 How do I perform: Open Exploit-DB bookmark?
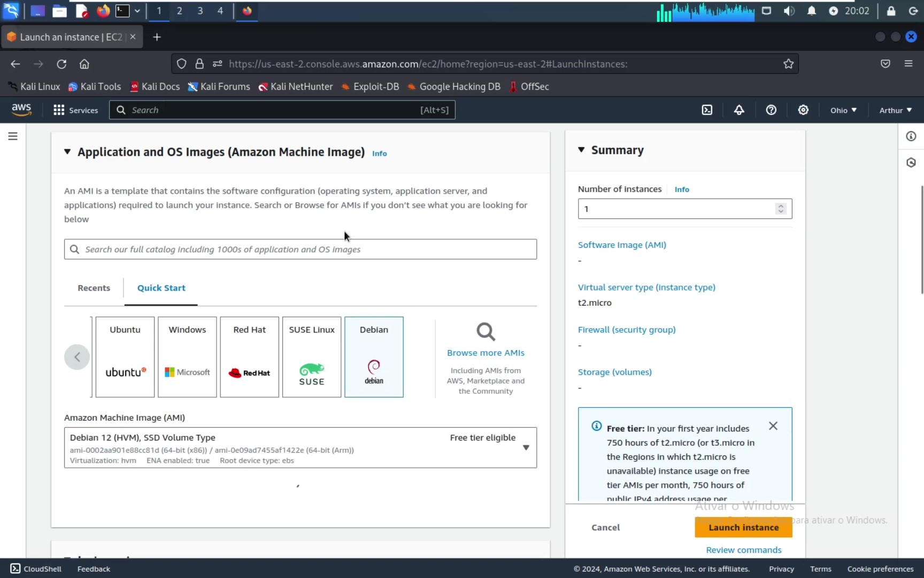[x=370, y=87]
